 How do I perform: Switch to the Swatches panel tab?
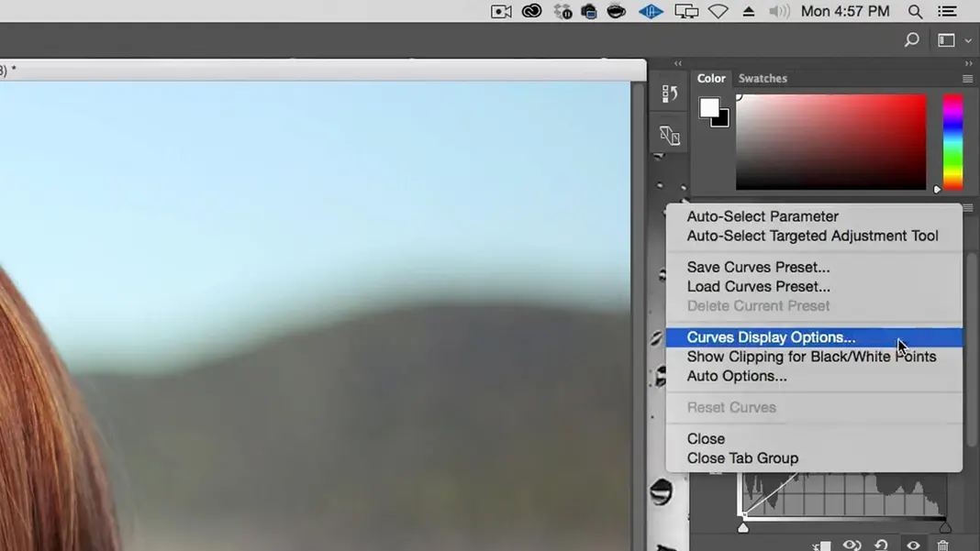point(763,78)
